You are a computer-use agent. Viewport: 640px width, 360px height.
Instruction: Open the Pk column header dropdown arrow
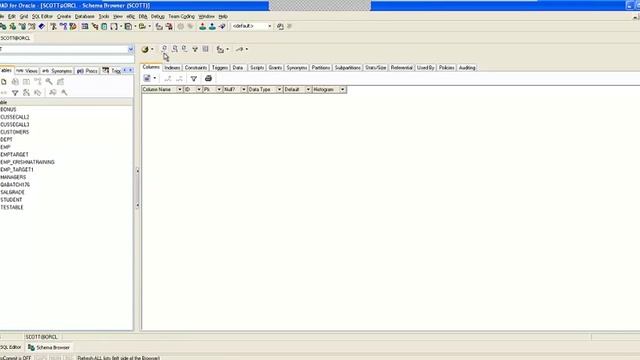pos(219,89)
